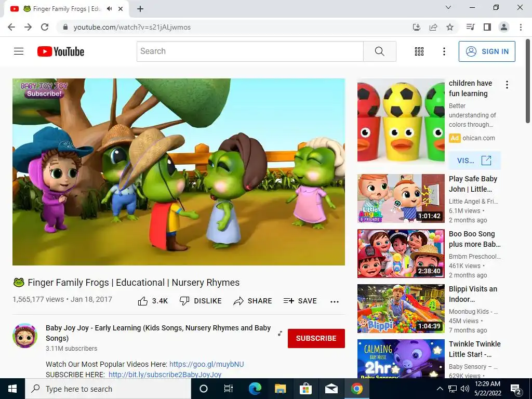The height and width of the screenshot is (399, 532).
Task: Bookmark this page with star icon
Action: [x=450, y=27]
